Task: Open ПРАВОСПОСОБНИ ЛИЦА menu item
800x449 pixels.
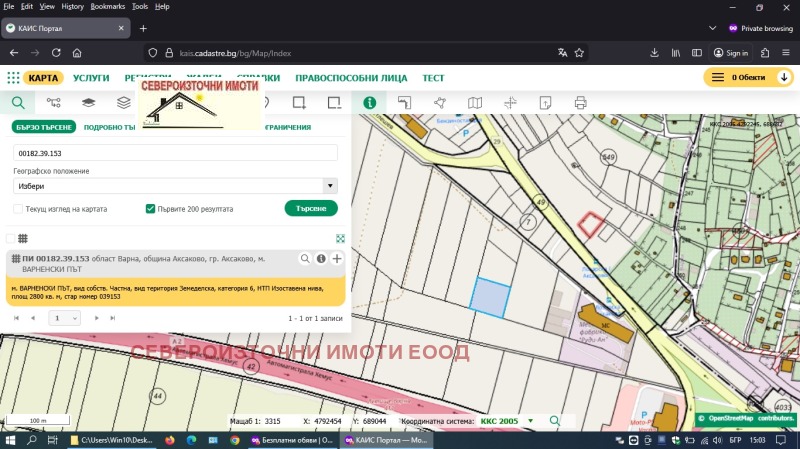Action: [351, 78]
